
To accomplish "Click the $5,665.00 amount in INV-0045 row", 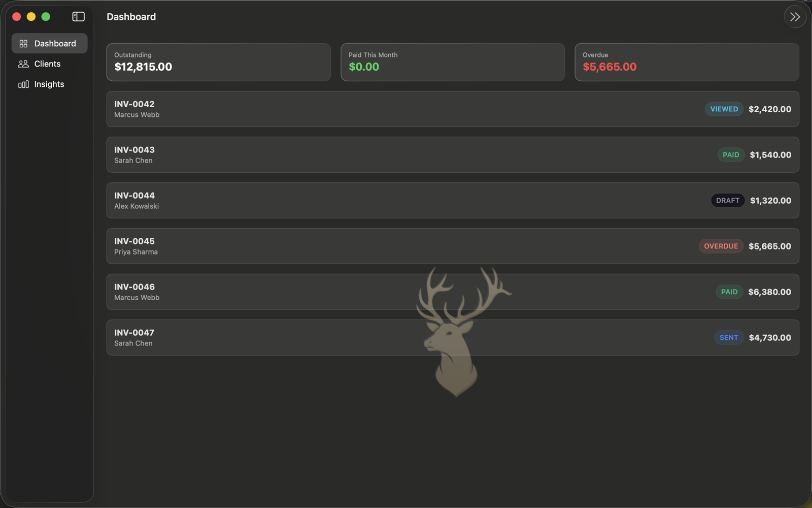I will (x=770, y=246).
